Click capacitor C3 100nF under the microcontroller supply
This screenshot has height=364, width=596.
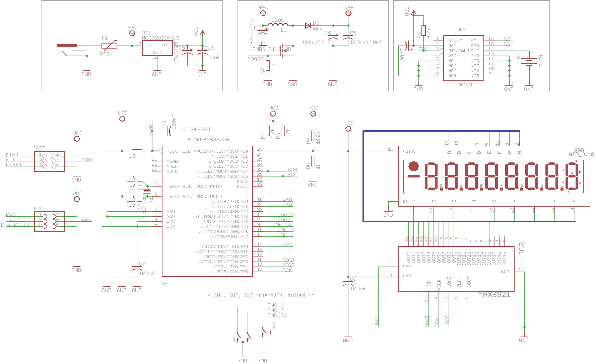pos(137,269)
